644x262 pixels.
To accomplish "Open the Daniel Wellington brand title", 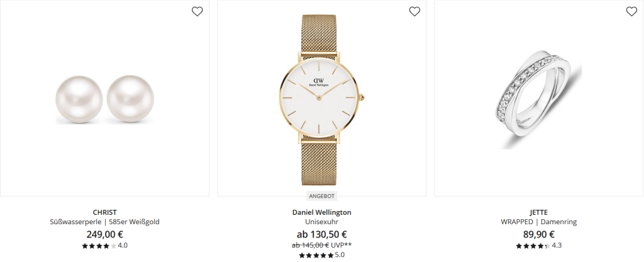I will 321,213.
